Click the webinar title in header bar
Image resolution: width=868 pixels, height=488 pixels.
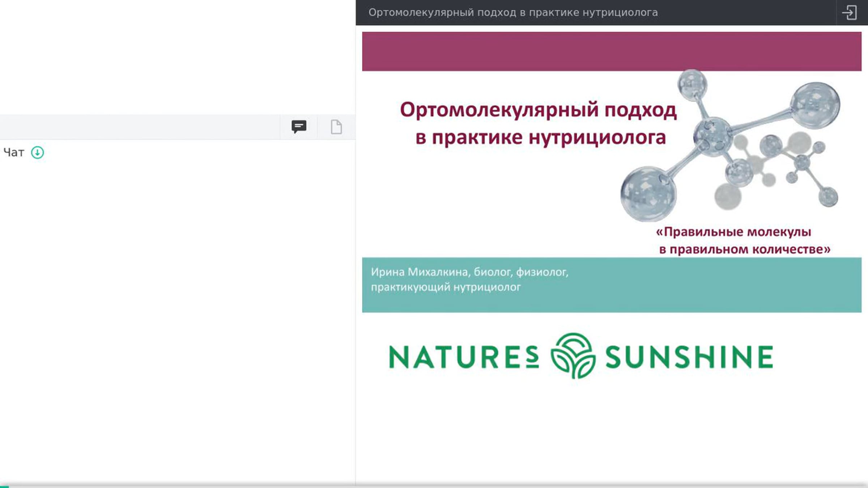tap(513, 12)
